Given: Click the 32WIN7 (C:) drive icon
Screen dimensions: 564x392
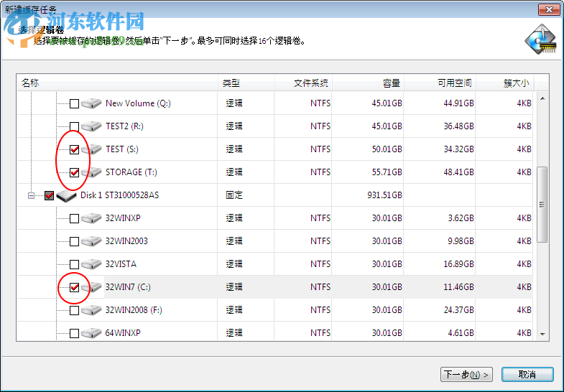Looking at the screenshot, I should tap(91, 287).
